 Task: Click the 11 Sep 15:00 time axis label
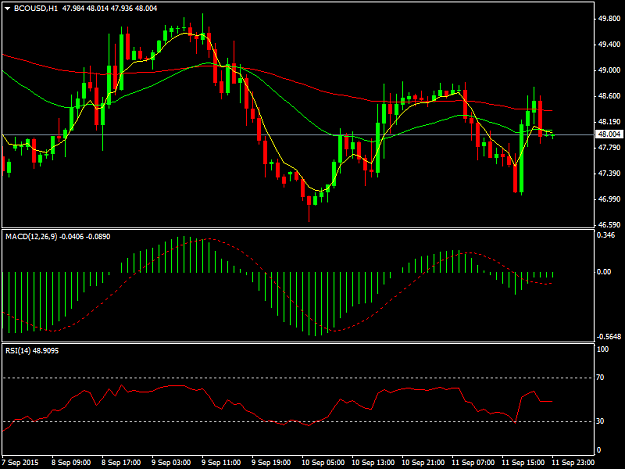pos(523,463)
